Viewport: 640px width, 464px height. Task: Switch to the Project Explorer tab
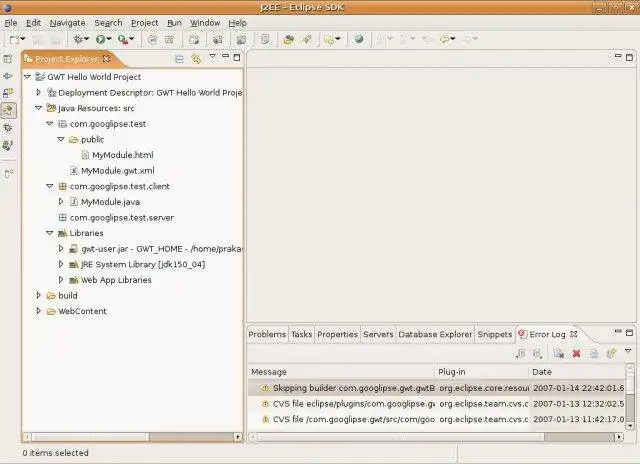coord(67,59)
